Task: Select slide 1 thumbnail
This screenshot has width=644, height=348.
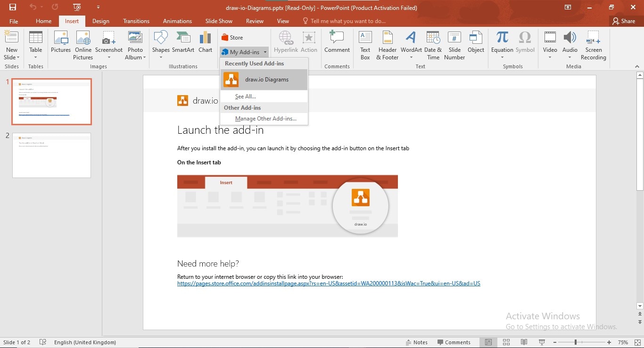Action: point(51,102)
